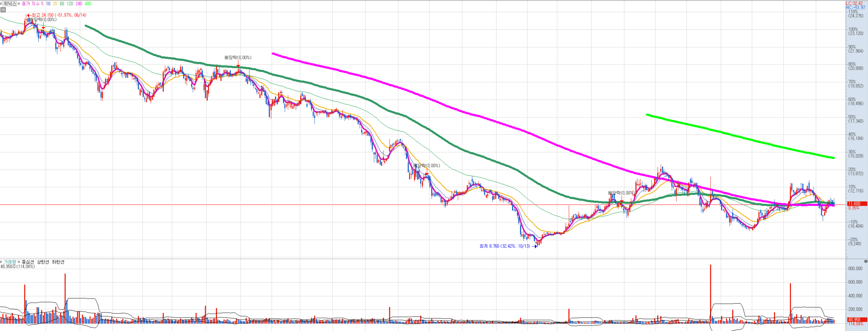Image resolution: width=868 pixels, height=331 pixels.
Task: Select the magenta 240 moving average label
Action: pos(79,4)
